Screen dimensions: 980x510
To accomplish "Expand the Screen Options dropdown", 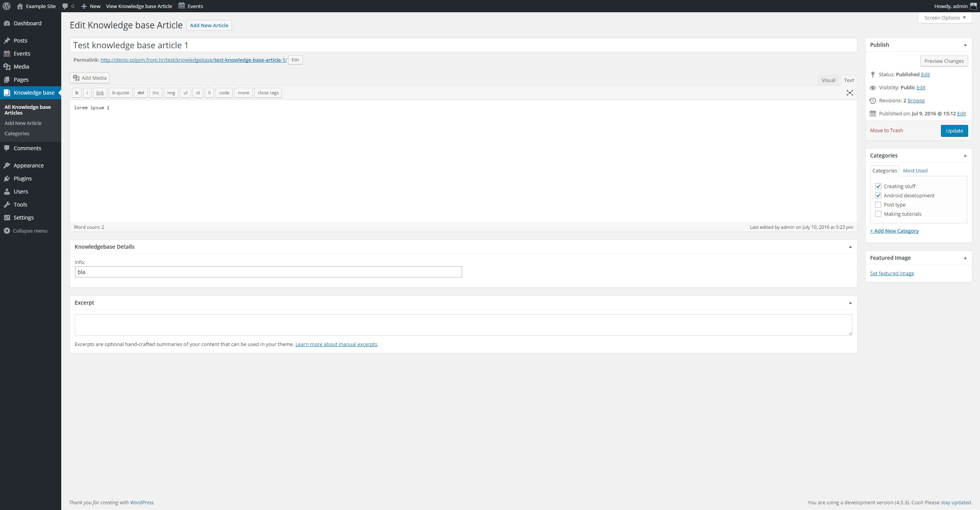I will click(x=944, y=18).
